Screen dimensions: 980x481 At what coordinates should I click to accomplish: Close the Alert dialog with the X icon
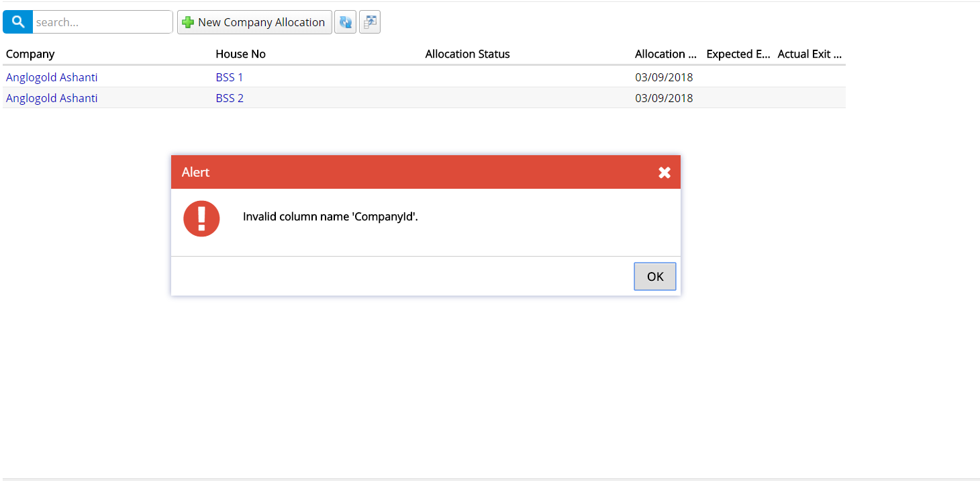[x=665, y=172]
